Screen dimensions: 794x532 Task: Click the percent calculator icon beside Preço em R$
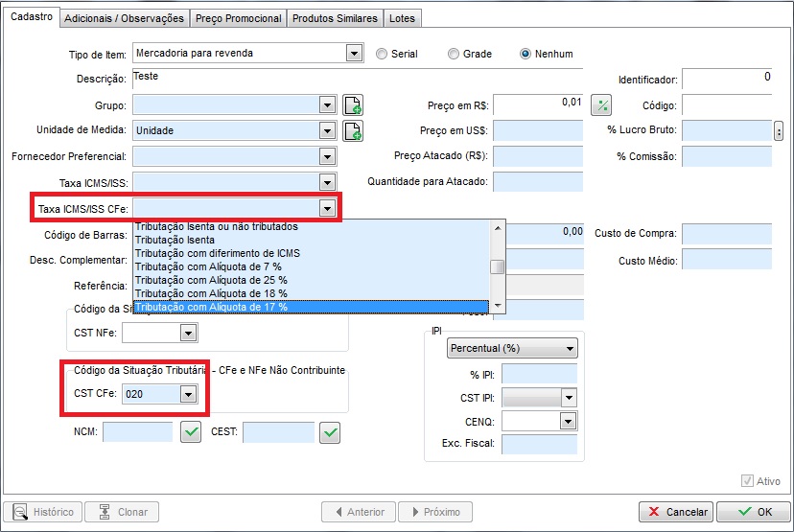pyautogui.click(x=601, y=104)
